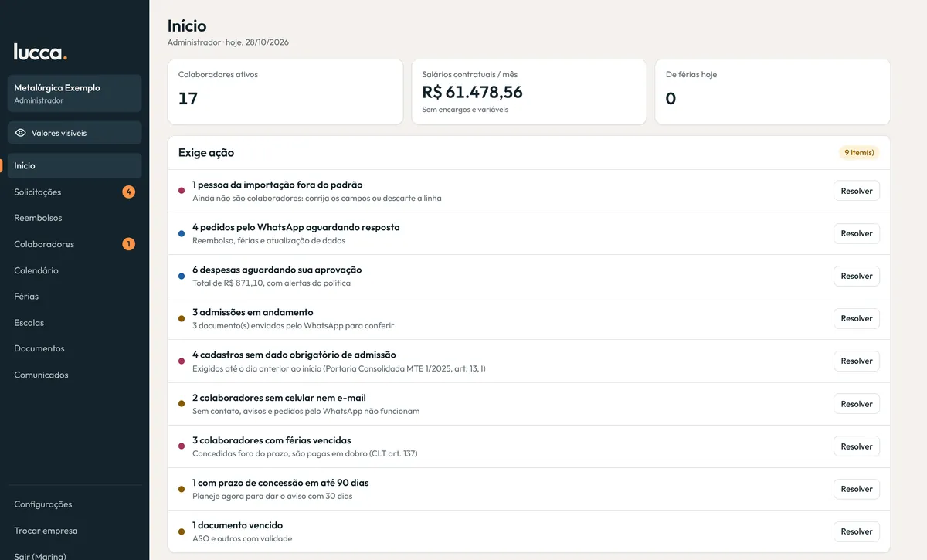Open Documentos in the sidebar

click(75, 348)
